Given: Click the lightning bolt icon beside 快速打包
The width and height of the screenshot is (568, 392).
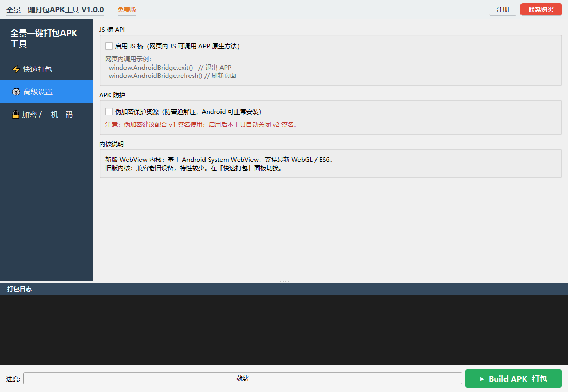Looking at the screenshot, I should click(16, 69).
